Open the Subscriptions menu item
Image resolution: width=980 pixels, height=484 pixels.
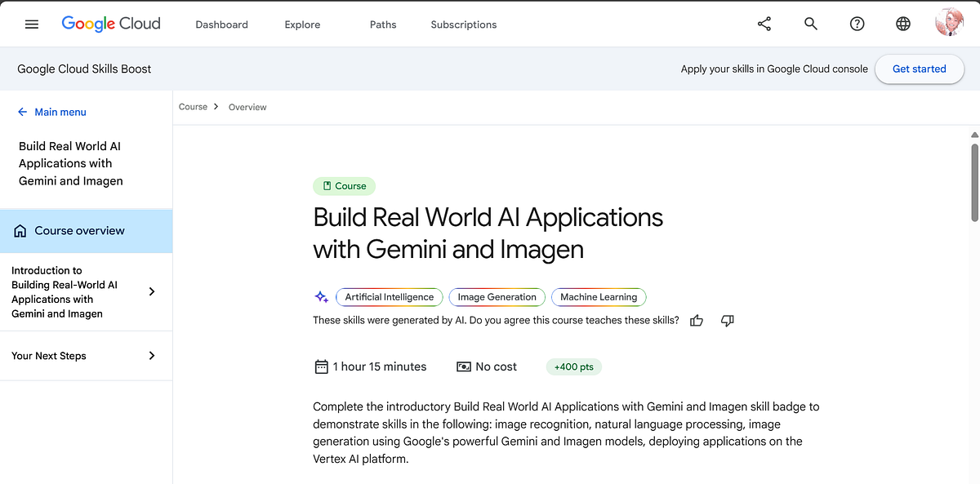pos(463,24)
